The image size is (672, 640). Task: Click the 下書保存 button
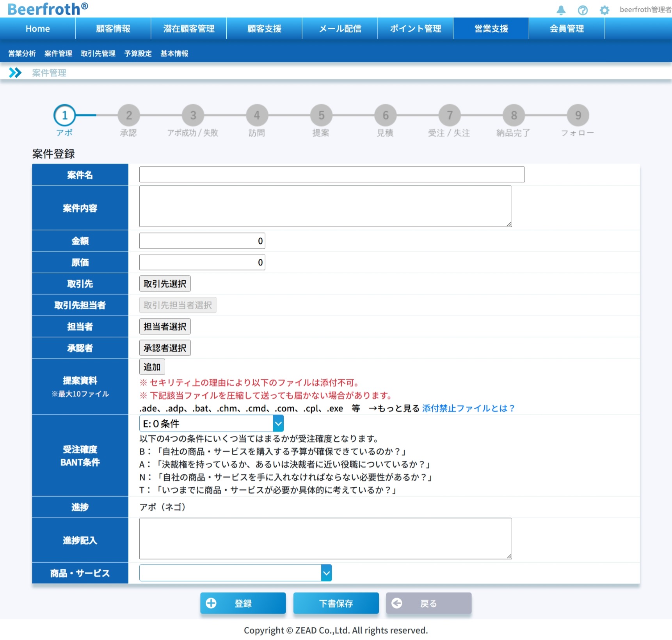click(x=336, y=603)
